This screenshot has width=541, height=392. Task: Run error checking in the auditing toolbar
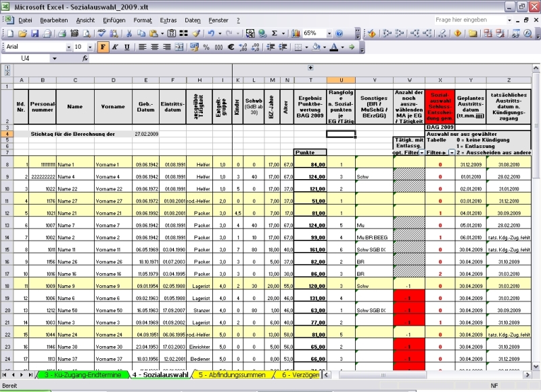tap(371, 33)
